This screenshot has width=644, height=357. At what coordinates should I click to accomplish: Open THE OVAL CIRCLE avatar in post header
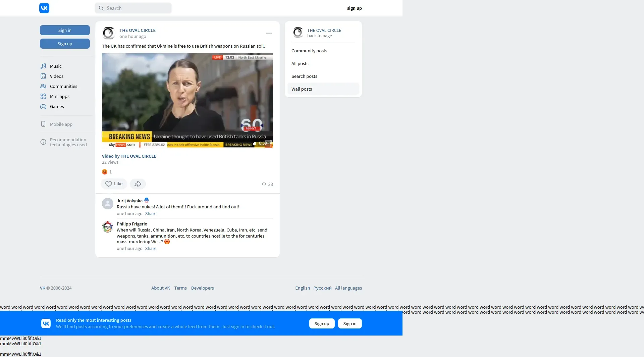tap(109, 33)
